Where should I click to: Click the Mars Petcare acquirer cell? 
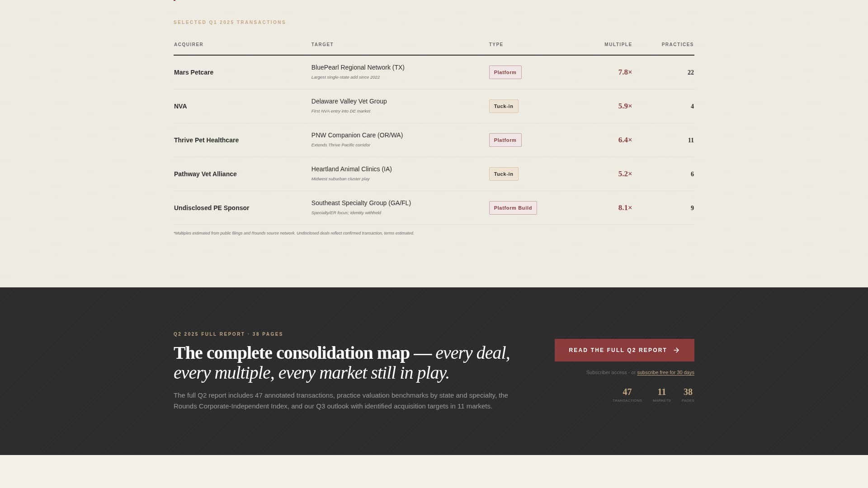click(193, 72)
